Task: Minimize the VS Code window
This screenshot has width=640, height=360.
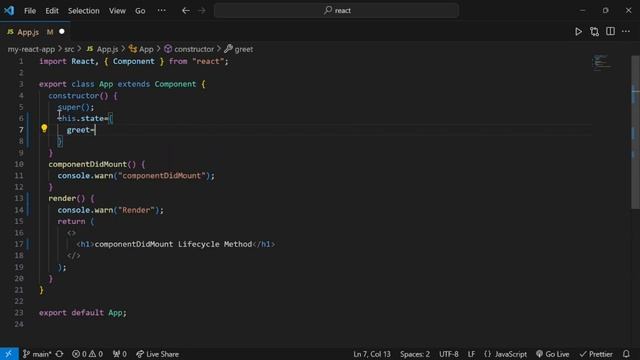Action: click(x=582, y=10)
